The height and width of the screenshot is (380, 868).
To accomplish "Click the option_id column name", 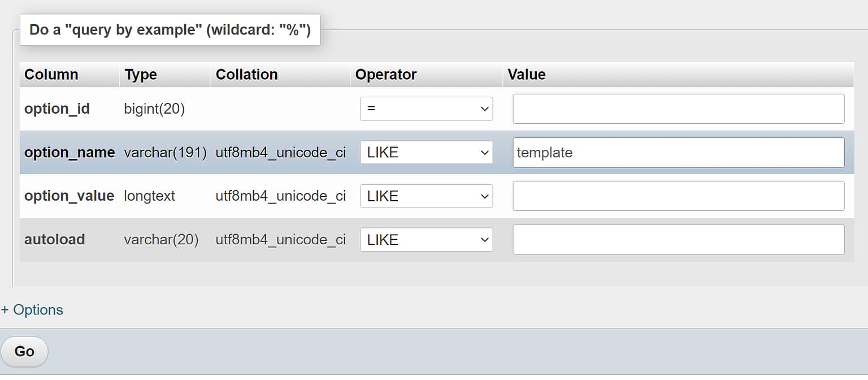I will pyautogui.click(x=57, y=109).
